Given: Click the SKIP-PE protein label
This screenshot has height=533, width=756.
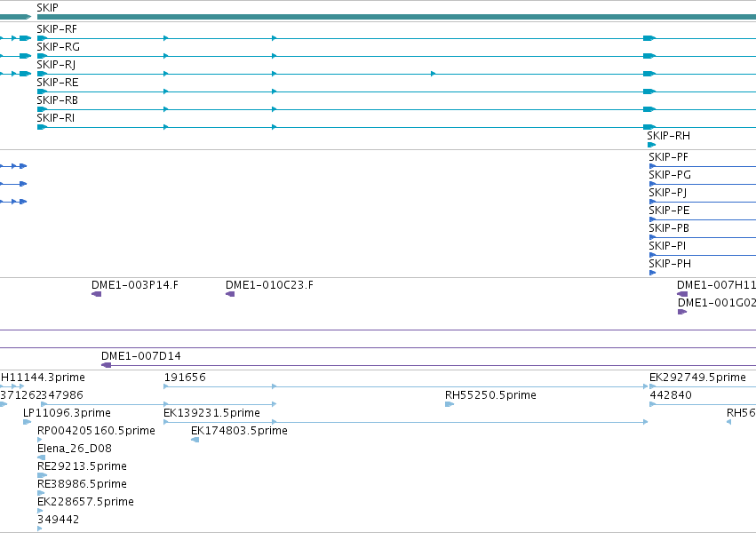Looking at the screenshot, I should 669,211.
